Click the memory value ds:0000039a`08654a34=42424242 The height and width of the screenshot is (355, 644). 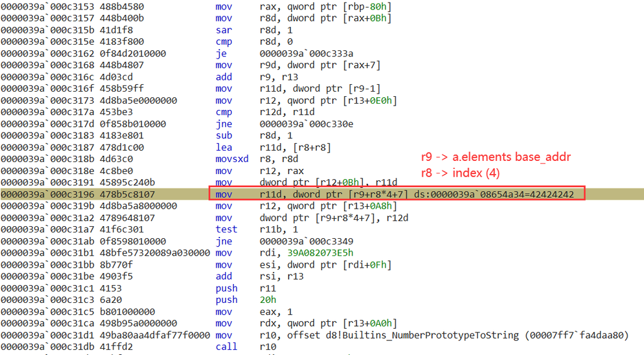(x=494, y=194)
